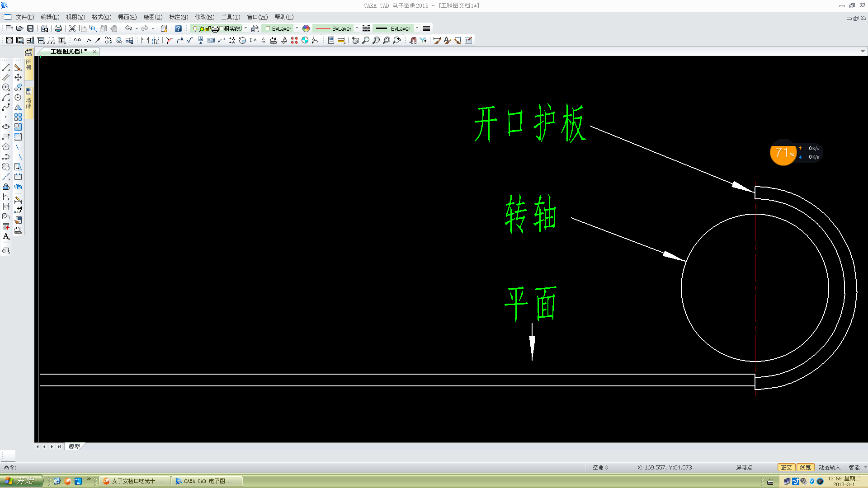The image size is (868, 488).
Task: Open the 绘图(D) menu
Action: coord(153,17)
